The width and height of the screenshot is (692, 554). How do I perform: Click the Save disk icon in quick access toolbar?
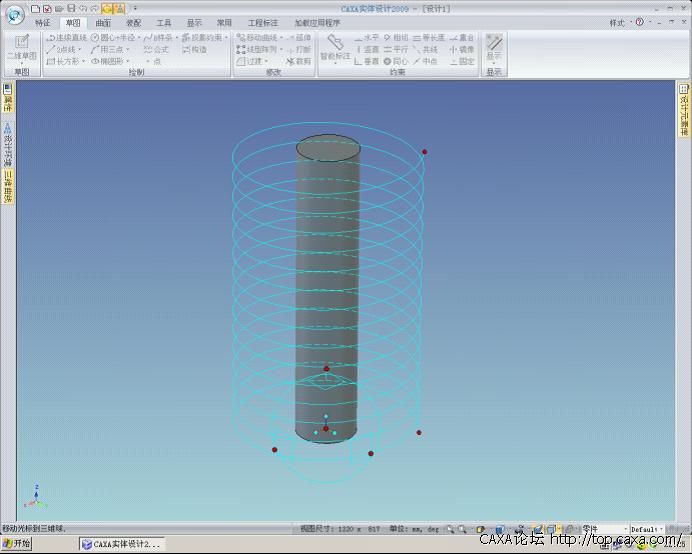pyautogui.click(x=71, y=8)
